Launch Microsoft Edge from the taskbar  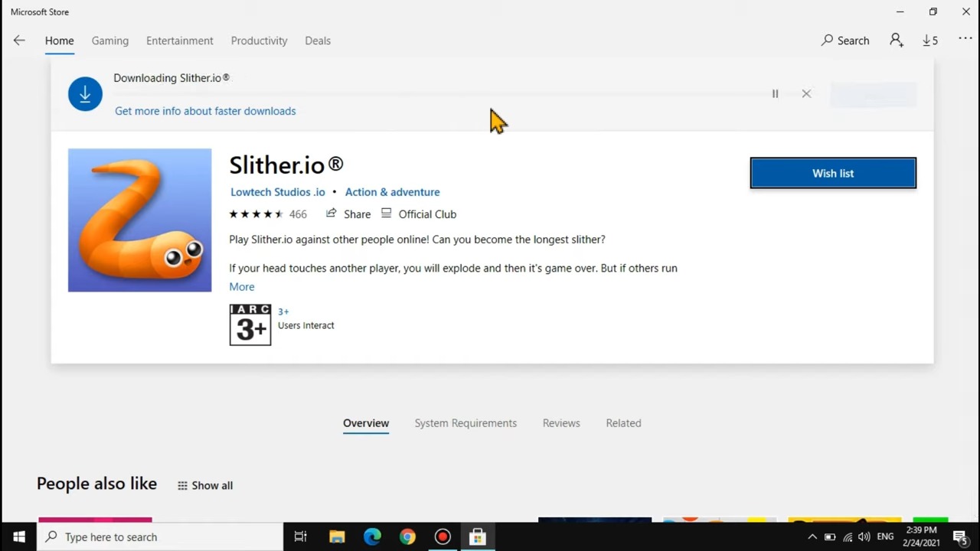(x=372, y=537)
